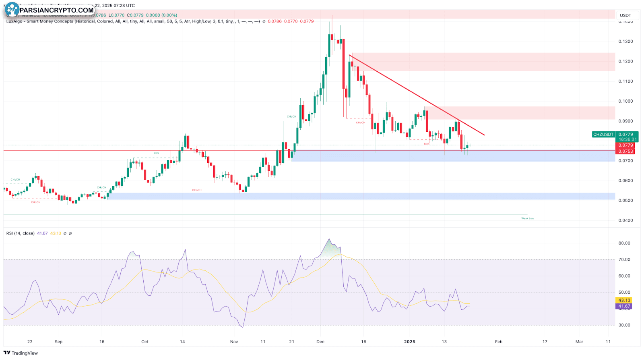Image resolution: width=644 pixels, height=359 pixels.
Task: Select the LuxAlgo Smart Money Concepts indicator legend
Action: [x=133, y=21]
